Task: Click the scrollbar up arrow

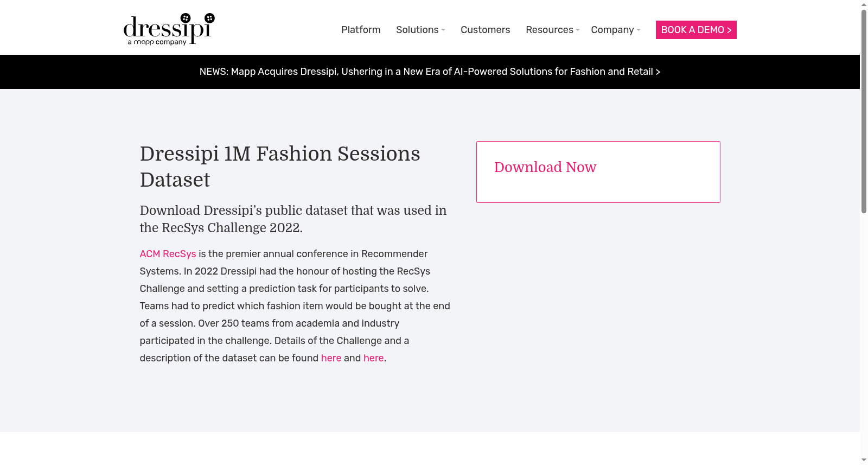Action: pos(864,4)
